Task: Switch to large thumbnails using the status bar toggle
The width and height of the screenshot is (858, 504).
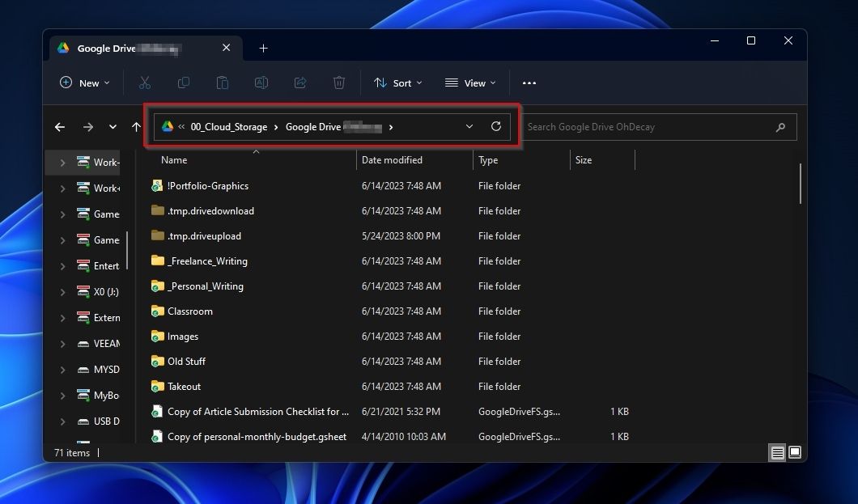Action: click(795, 452)
